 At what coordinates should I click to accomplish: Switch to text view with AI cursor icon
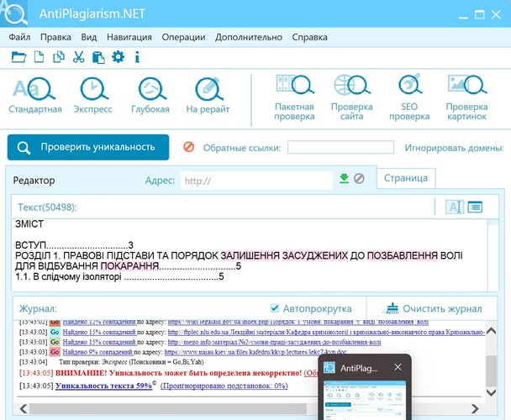click(455, 207)
